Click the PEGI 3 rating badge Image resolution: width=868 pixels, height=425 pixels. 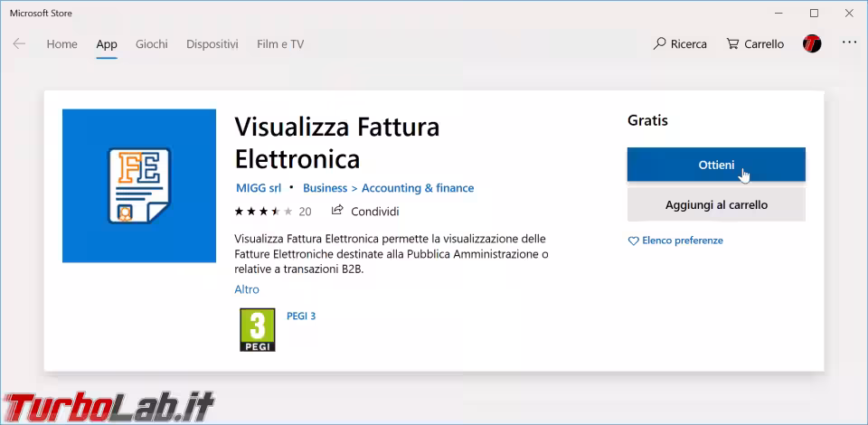click(258, 330)
